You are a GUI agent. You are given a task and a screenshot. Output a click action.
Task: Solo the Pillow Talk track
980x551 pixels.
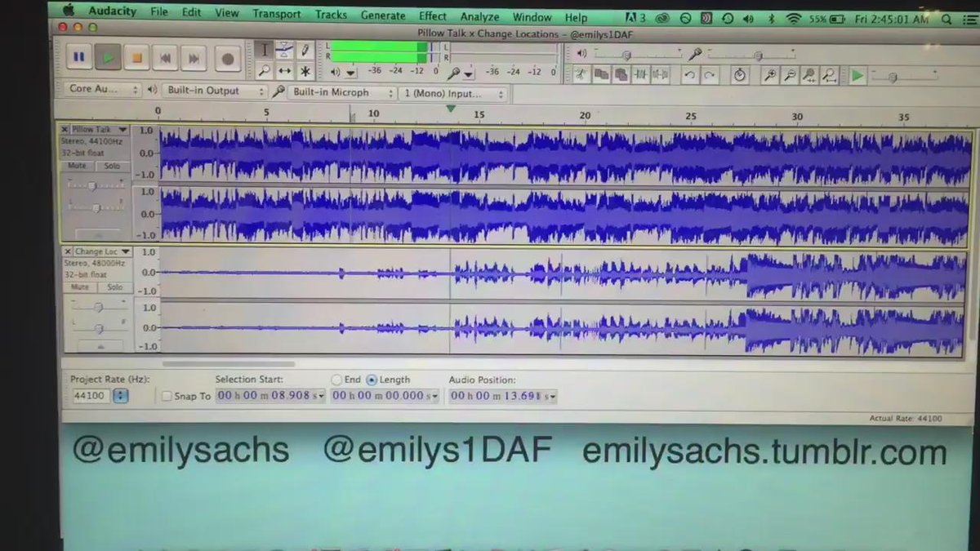111,166
